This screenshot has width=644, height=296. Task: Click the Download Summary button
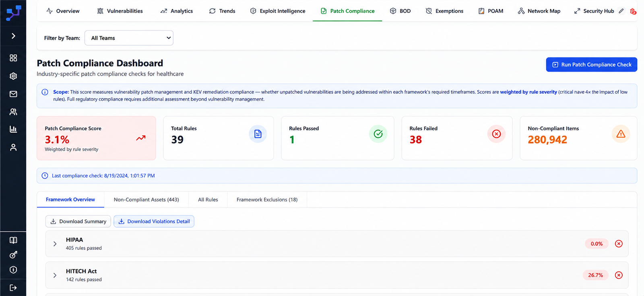[78, 221]
